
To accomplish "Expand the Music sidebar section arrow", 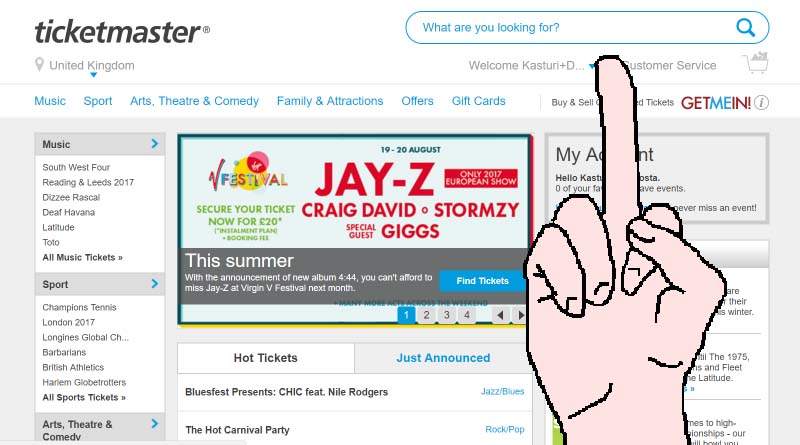I will tap(155, 144).
